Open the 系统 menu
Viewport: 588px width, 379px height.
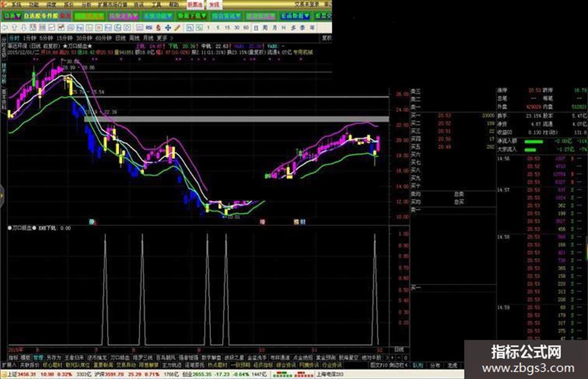coord(16,5)
